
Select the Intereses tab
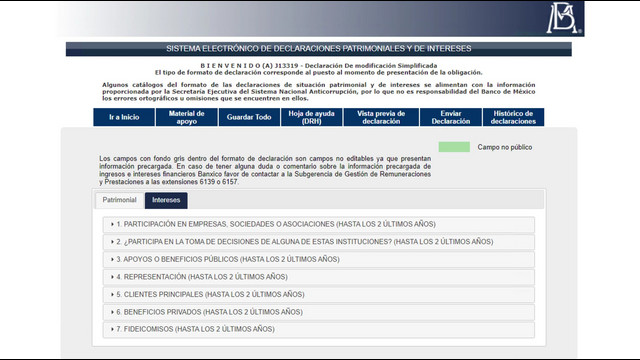(x=166, y=200)
